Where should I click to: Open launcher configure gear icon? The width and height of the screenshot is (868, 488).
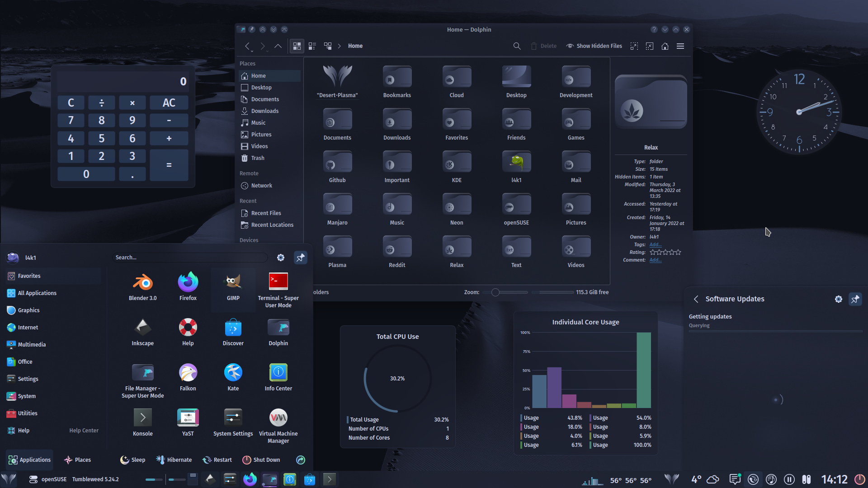[x=280, y=258]
